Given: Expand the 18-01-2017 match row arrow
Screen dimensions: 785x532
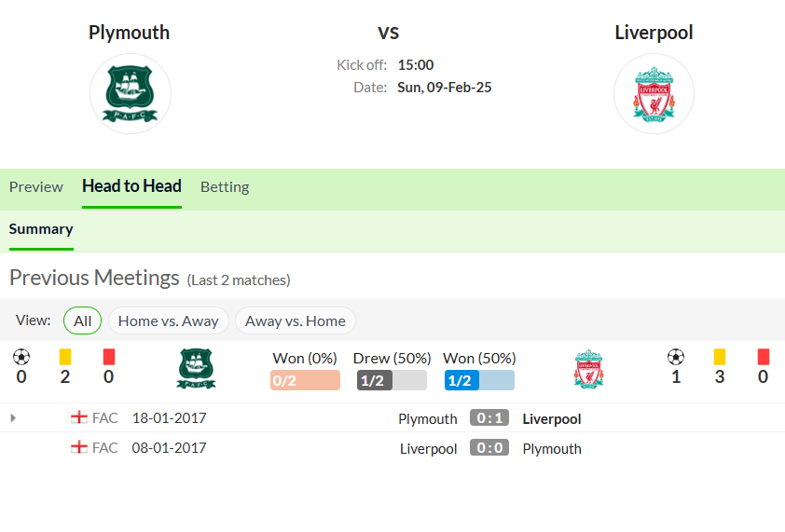Looking at the screenshot, I should 13,418.
